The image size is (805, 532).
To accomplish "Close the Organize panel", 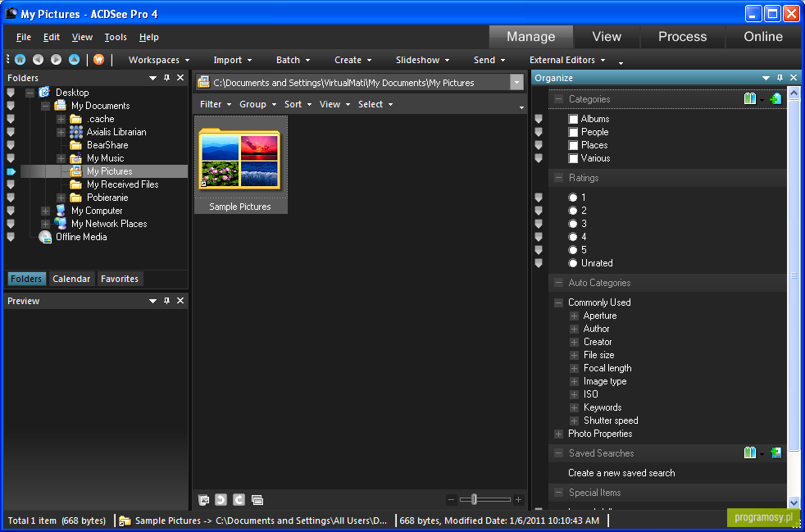I will pyautogui.click(x=794, y=78).
